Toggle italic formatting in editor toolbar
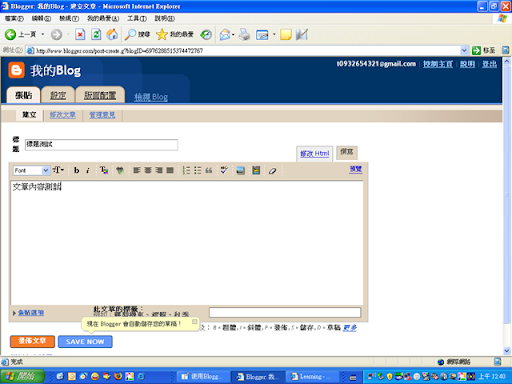This screenshot has height=384, width=512. (88, 170)
